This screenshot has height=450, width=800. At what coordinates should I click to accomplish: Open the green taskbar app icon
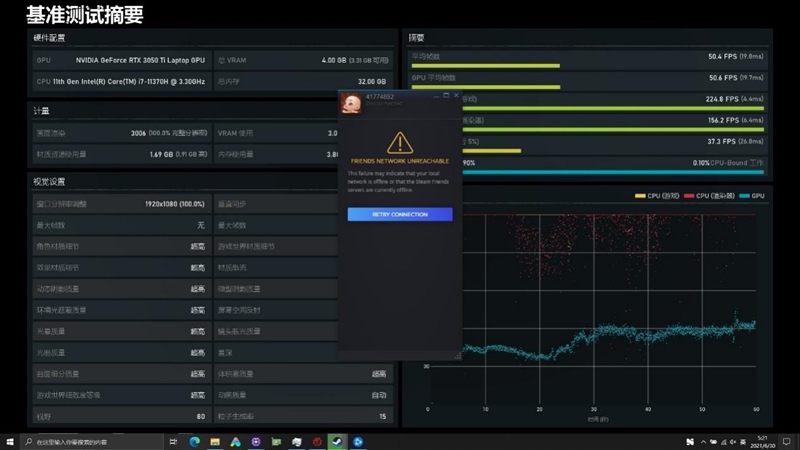pos(276,442)
